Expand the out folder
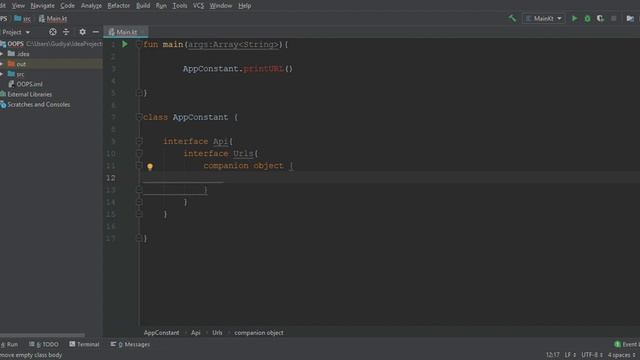 point(2,64)
